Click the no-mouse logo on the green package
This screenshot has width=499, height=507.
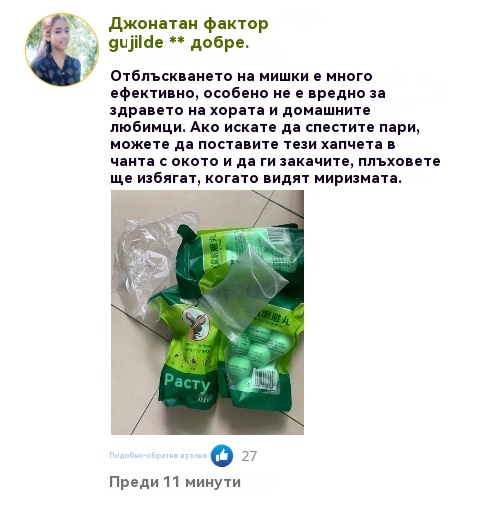pos(197,324)
